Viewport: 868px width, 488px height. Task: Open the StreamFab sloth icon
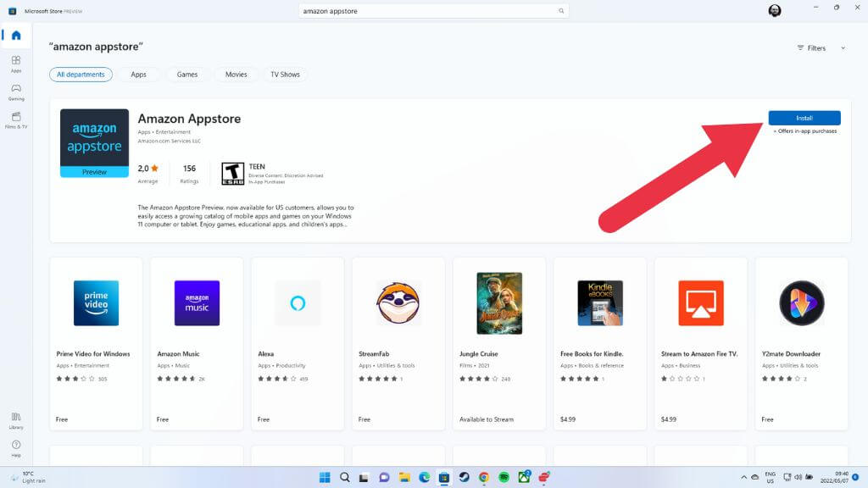(x=398, y=303)
